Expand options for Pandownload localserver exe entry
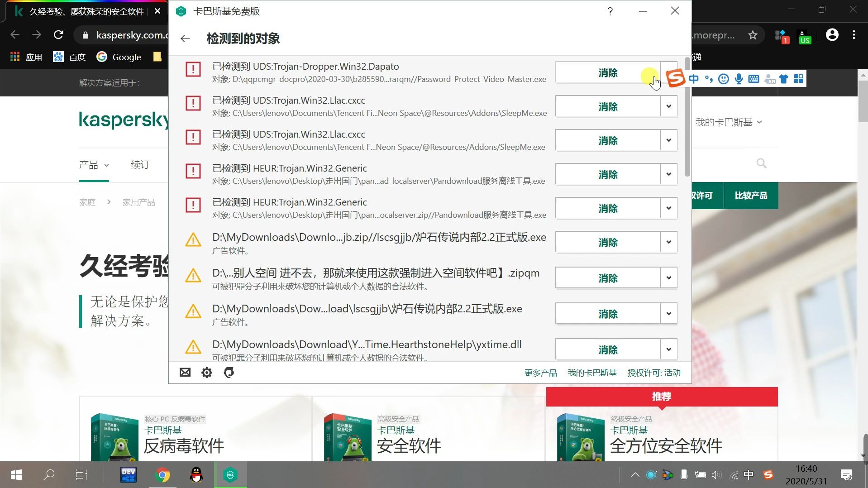868x488 pixels. (x=668, y=174)
